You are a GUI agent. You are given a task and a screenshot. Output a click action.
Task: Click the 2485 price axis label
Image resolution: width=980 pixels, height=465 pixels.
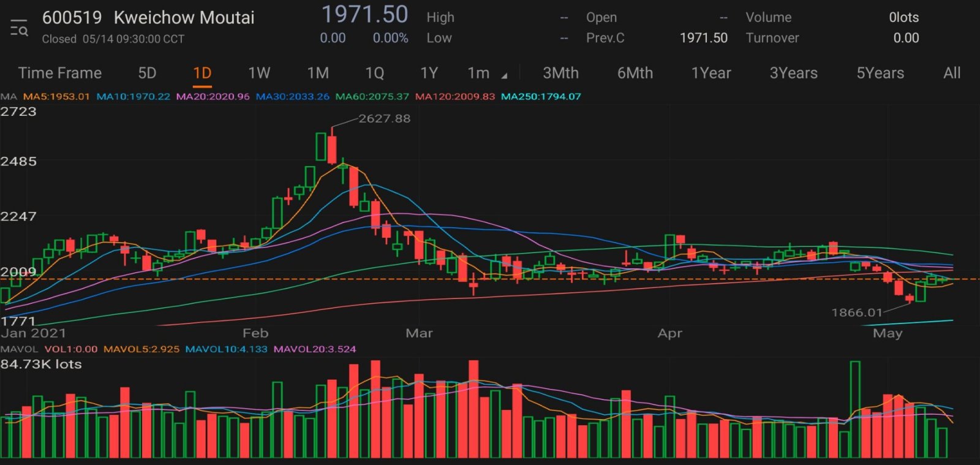coord(18,162)
